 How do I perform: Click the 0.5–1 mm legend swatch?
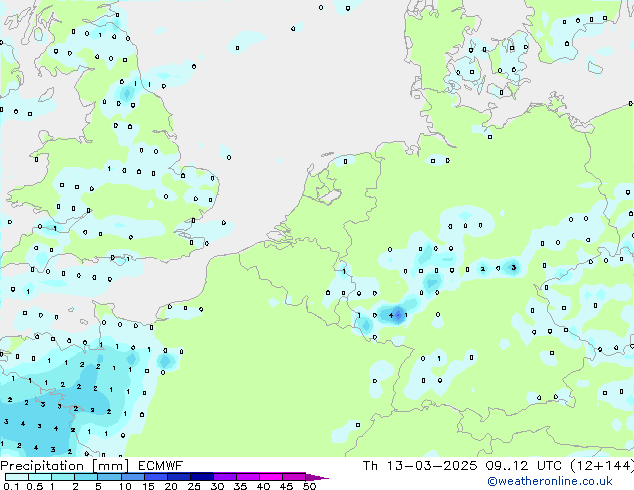(40, 477)
